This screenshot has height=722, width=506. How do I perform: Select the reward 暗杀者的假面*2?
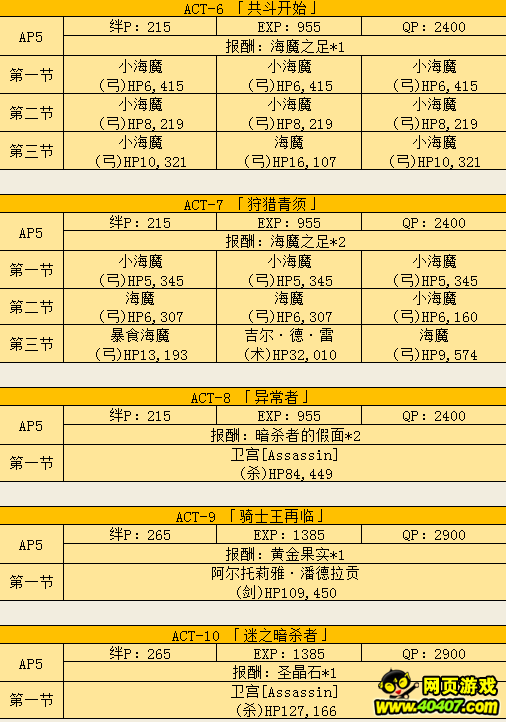(285, 435)
